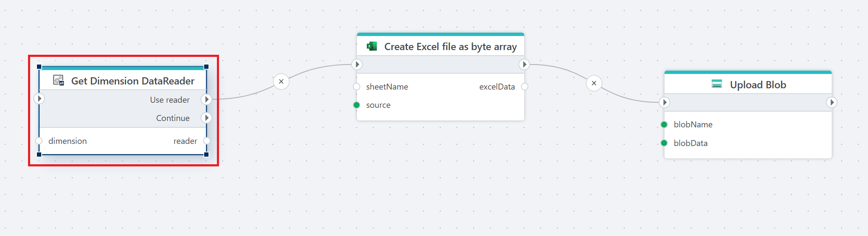The image size is (868, 236).
Task: Click the Upload Blob storage icon
Action: pyautogui.click(x=716, y=84)
